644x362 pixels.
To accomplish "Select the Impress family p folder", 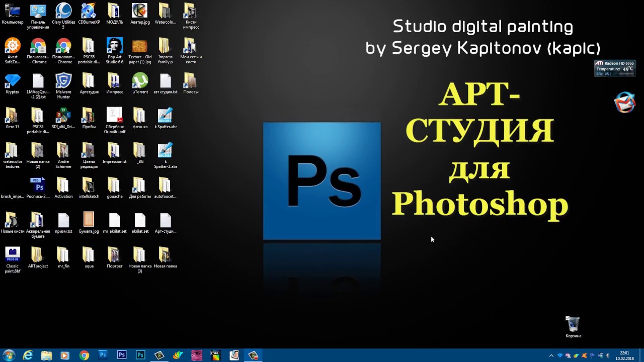I will 165,51.
